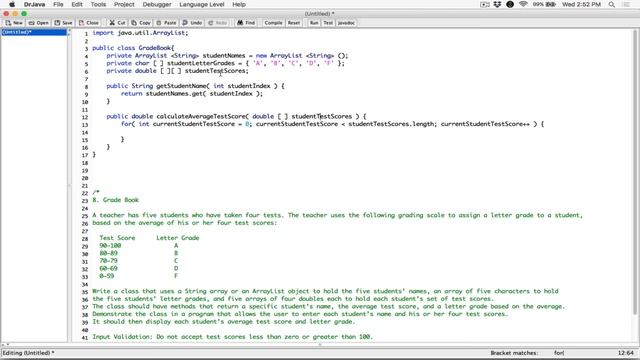Open the Project menu

pos(124,4)
